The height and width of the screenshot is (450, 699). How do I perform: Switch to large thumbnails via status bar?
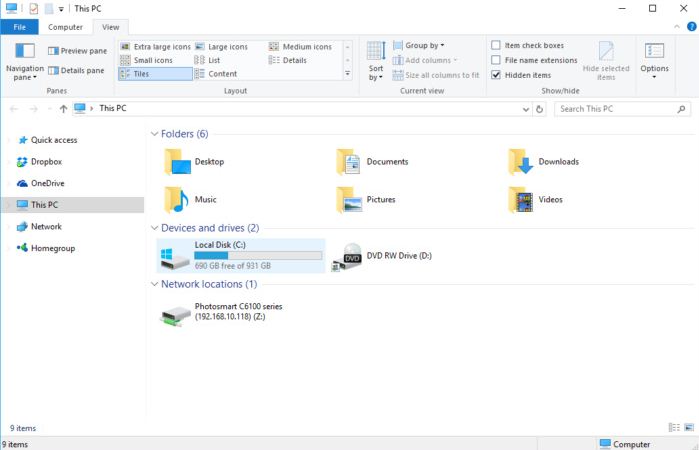point(689,428)
